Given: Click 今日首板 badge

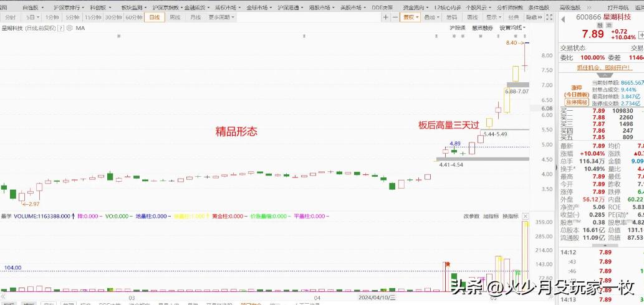Looking at the screenshot, I should tap(577, 95).
